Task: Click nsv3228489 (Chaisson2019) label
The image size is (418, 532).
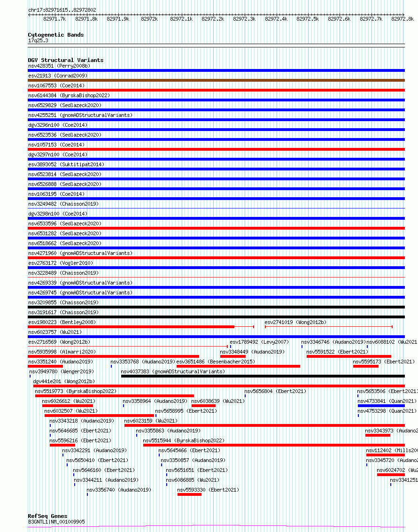Action: (63, 273)
